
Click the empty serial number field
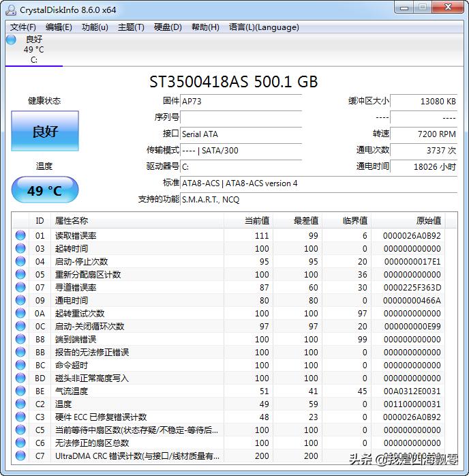[241, 117]
